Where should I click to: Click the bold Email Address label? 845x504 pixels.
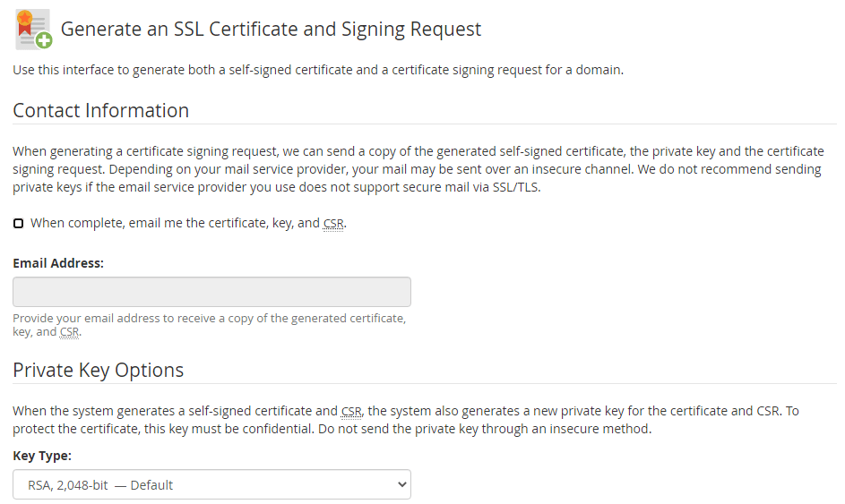pyautogui.click(x=58, y=263)
